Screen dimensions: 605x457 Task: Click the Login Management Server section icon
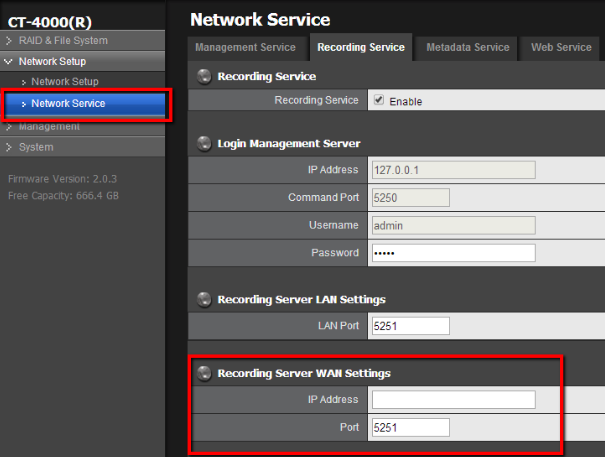pos(204,144)
